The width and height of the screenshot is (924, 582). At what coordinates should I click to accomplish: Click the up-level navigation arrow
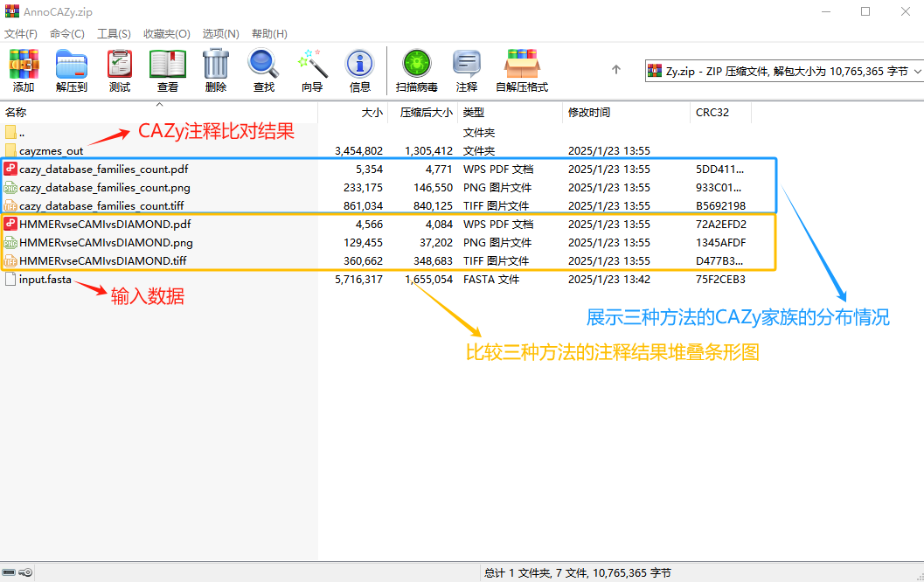pyautogui.click(x=615, y=69)
